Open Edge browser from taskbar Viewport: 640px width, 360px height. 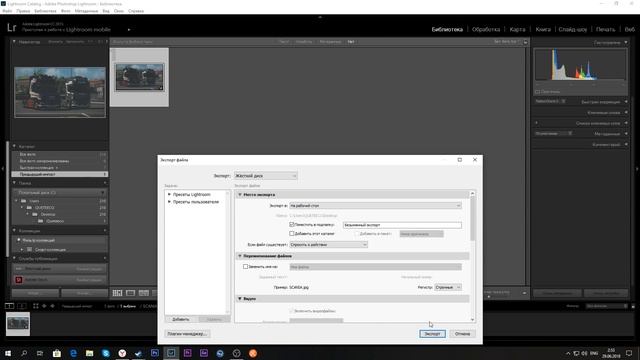[x=73, y=353]
